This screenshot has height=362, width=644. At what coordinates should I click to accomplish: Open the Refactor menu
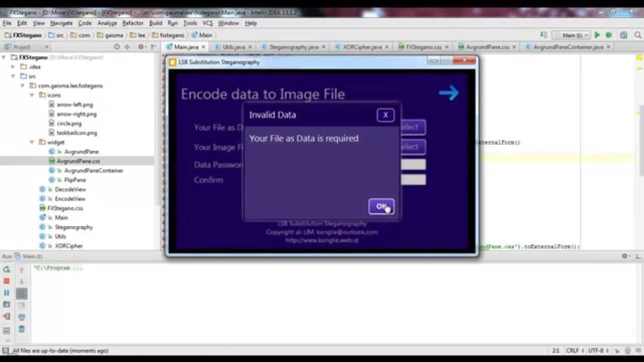(x=133, y=23)
